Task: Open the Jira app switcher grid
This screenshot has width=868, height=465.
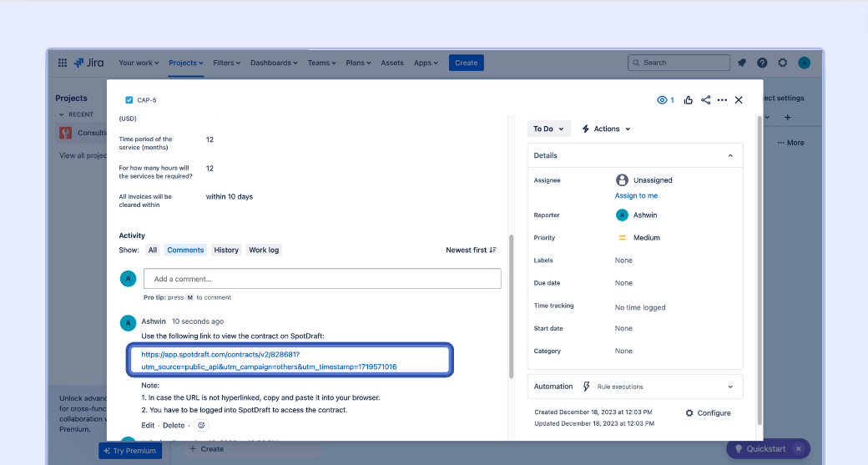Action: pos(63,63)
